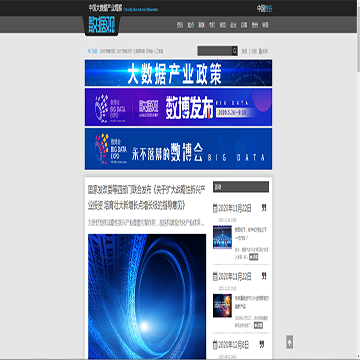This screenshot has width=360, height=360.
Task: Click the back-to-top arrow button
Action: click(x=290, y=342)
